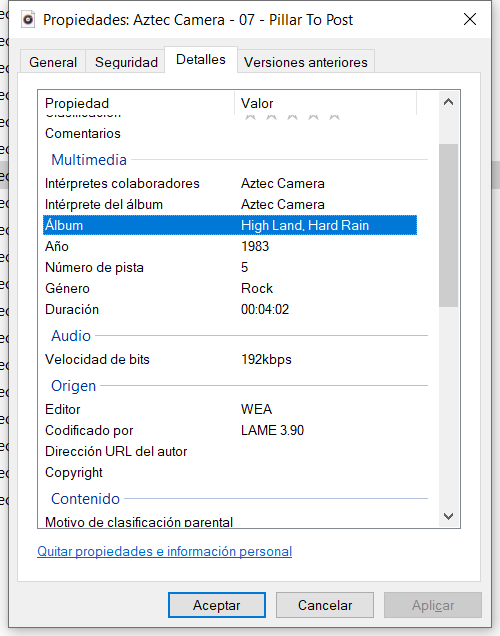
Task: Select the Álbum property row
Action: [230, 225]
